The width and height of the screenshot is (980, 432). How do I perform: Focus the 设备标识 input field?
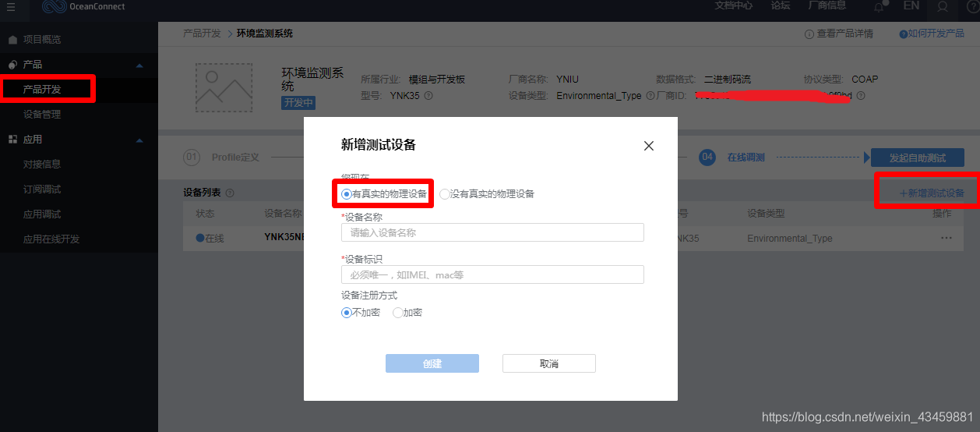click(x=492, y=274)
